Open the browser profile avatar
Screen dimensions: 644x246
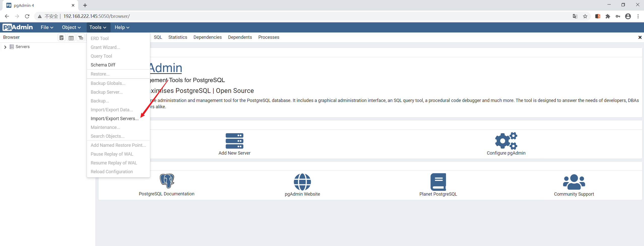[x=628, y=16]
